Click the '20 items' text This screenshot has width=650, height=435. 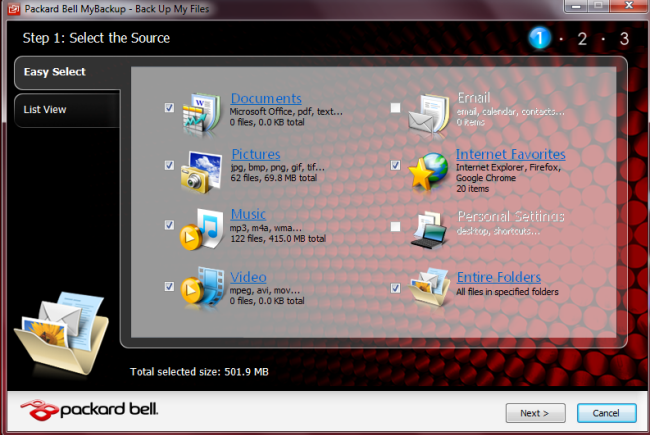[x=473, y=189]
